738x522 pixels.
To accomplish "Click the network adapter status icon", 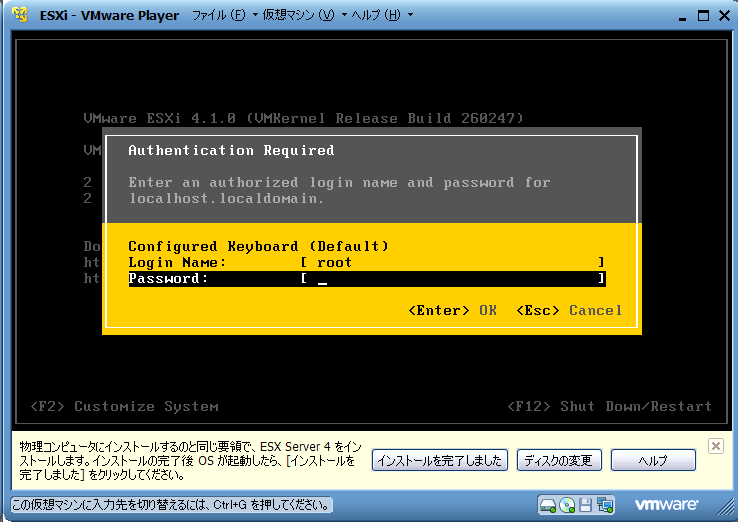I will coord(605,506).
